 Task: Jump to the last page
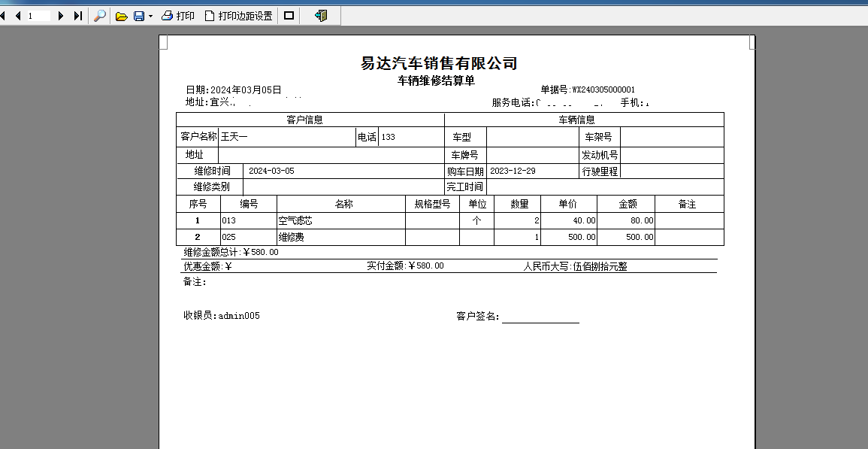(78, 16)
